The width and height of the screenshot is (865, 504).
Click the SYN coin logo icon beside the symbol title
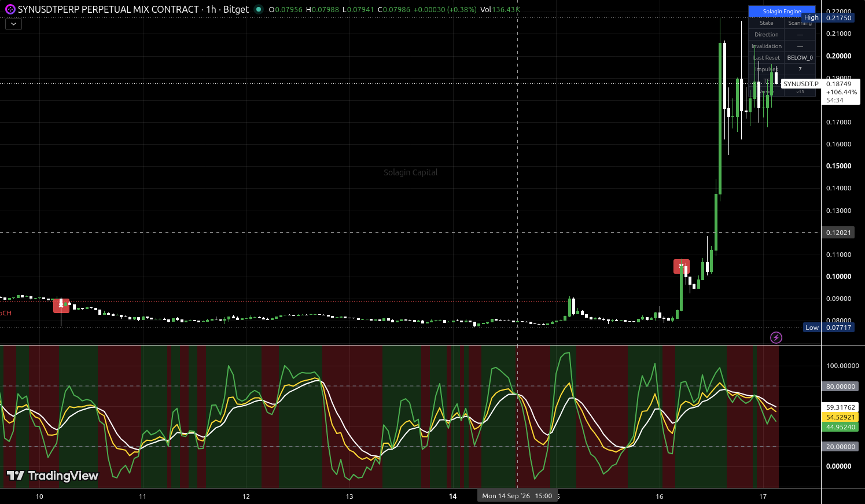tap(10, 9)
